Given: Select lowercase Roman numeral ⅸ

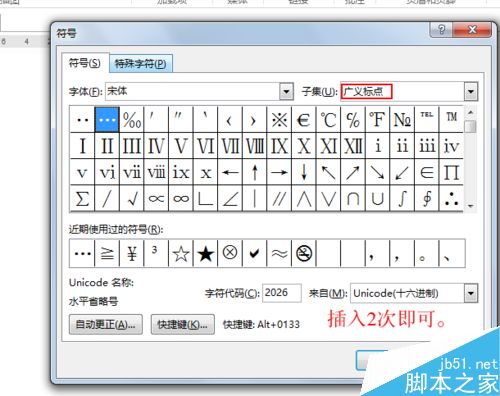Looking at the screenshot, I should tap(181, 172).
